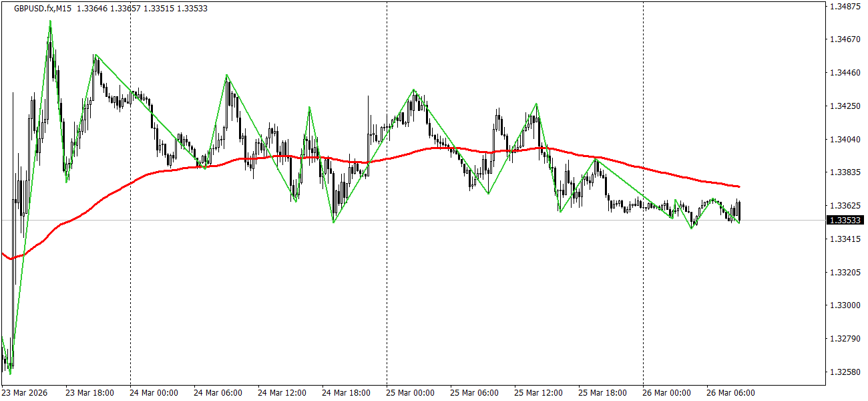
Task: Click the 1.34460 price axis label
Action: click(x=844, y=73)
